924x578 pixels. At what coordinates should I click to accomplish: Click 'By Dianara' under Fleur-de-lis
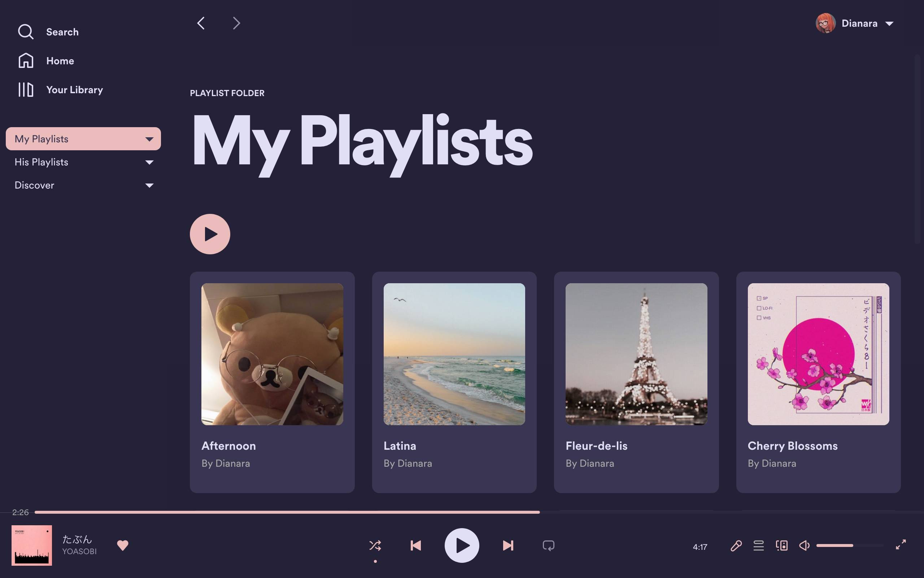point(590,463)
